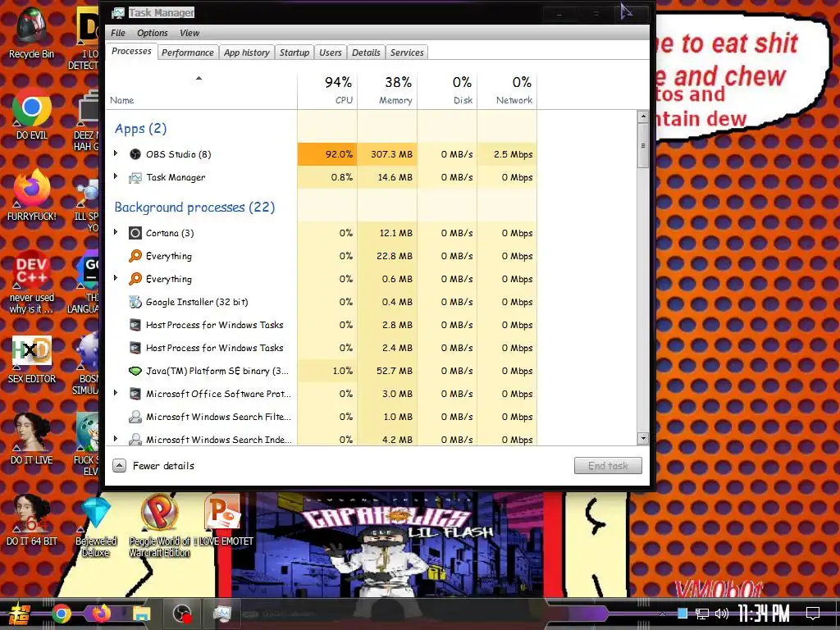This screenshot has height=630, width=840.
Task: Switch to the Users tab
Action: point(330,52)
